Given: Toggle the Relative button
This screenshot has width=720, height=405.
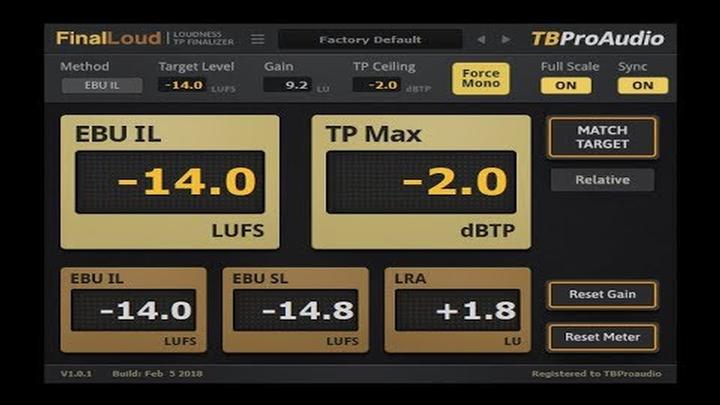Looking at the screenshot, I should click(x=602, y=180).
